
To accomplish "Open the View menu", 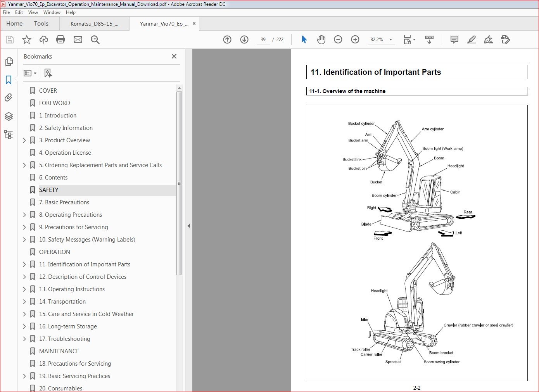I will (x=33, y=12).
